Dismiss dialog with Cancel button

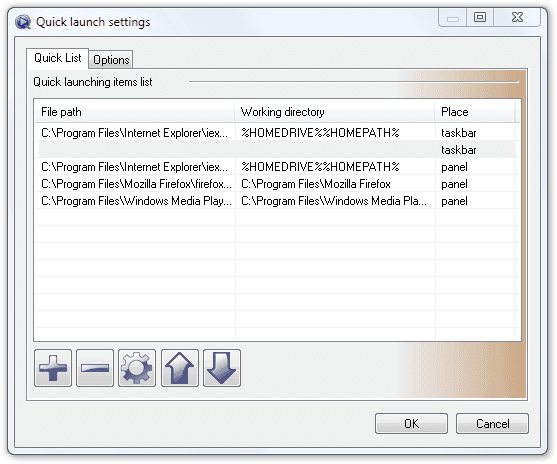pos(492,423)
